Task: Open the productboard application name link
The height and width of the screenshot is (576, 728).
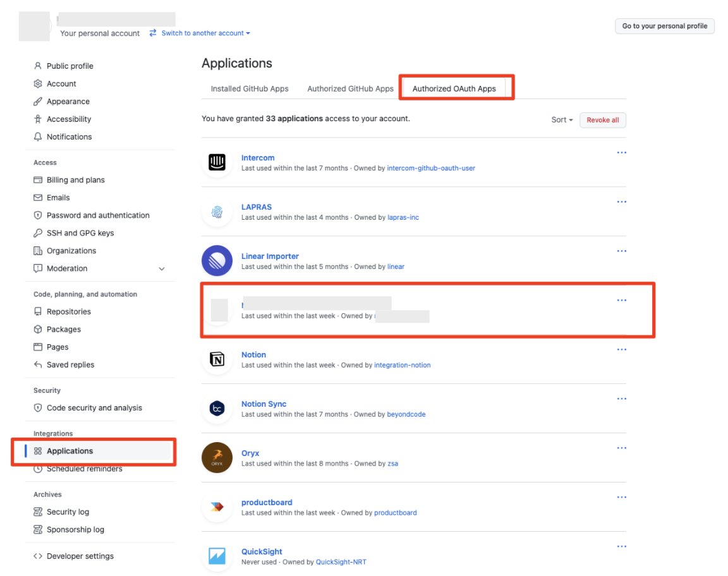Action: click(267, 502)
